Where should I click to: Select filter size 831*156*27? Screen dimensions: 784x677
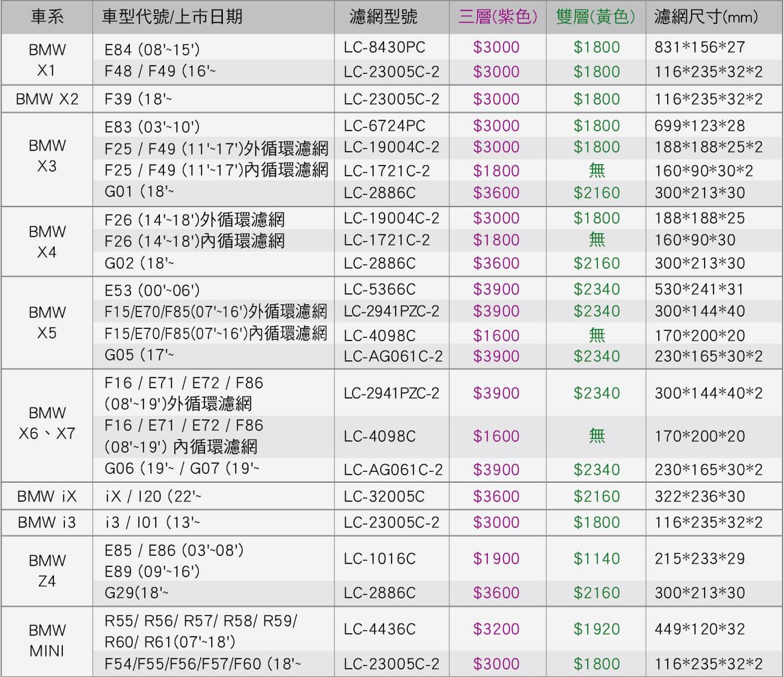coord(700,47)
